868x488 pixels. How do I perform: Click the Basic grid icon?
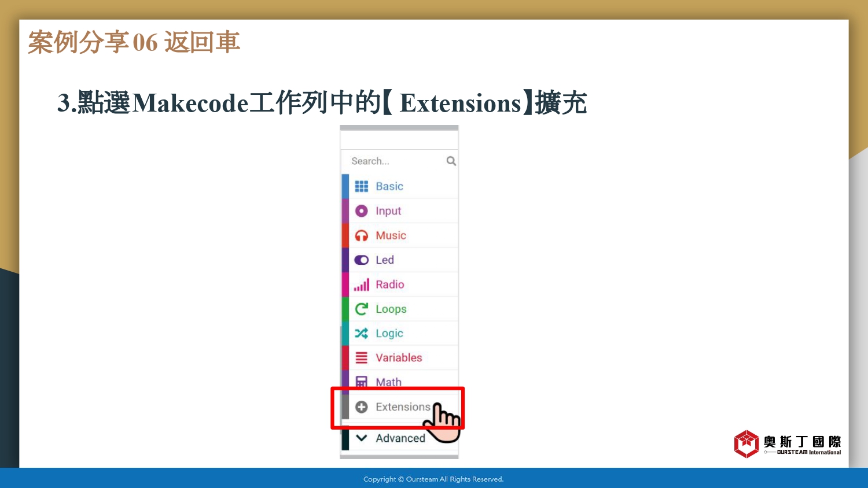(x=362, y=186)
